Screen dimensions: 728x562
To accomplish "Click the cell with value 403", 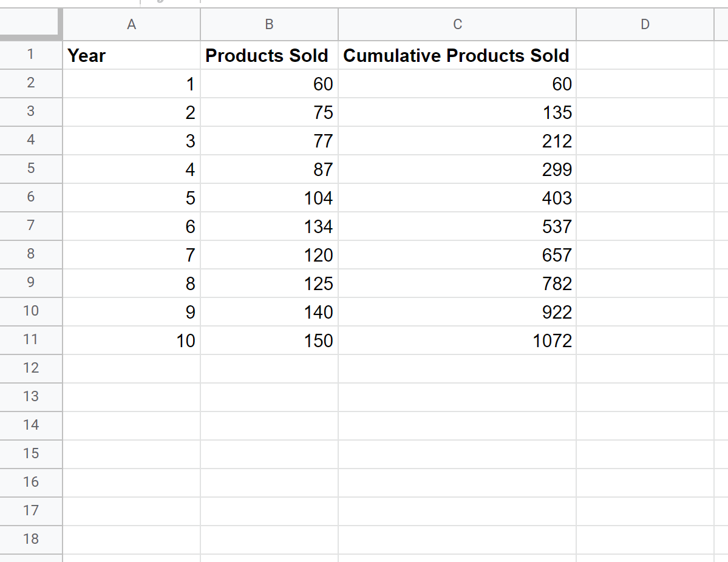I will (x=457, y=198).
